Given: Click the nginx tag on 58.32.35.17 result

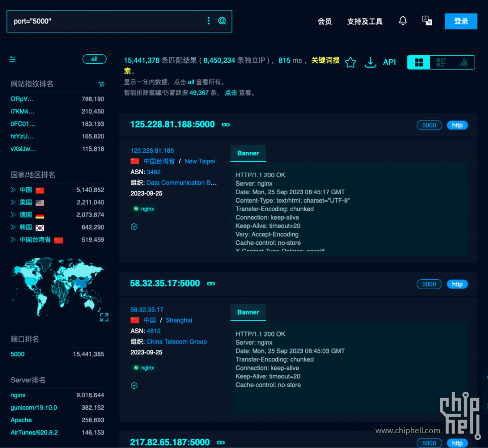Looking at the screenshot, I should 144,368.
